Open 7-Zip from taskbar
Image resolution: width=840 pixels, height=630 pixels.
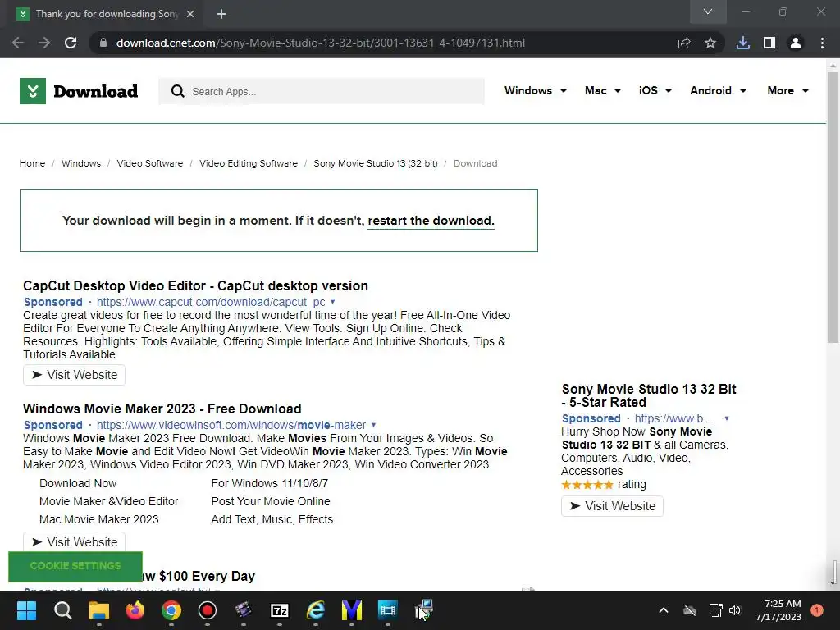(280, 610)
